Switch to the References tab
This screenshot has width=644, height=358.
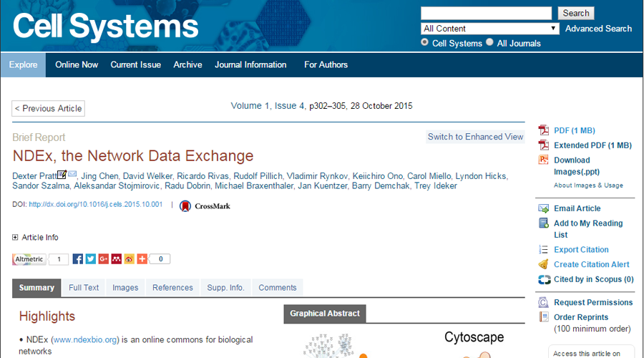[172, 288]
